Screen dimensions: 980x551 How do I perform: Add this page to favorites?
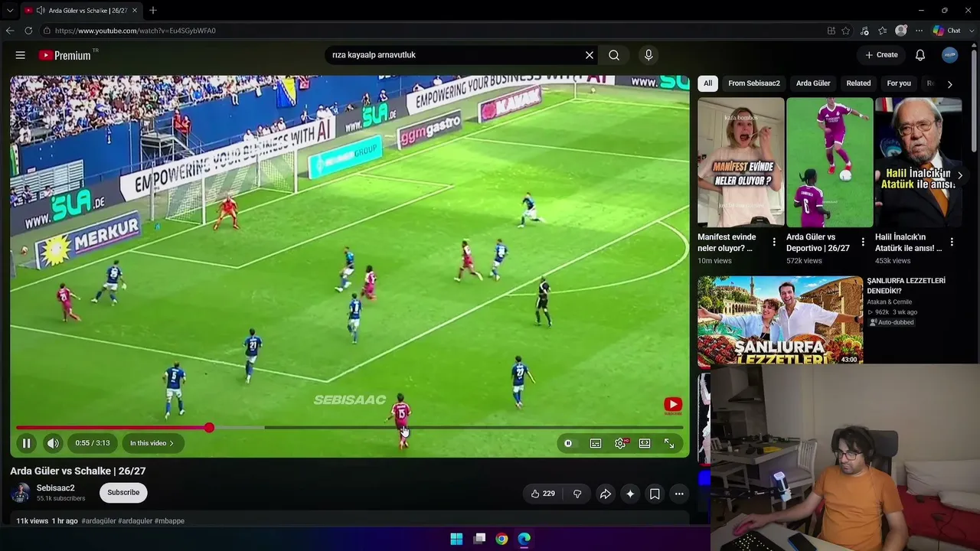846,31
